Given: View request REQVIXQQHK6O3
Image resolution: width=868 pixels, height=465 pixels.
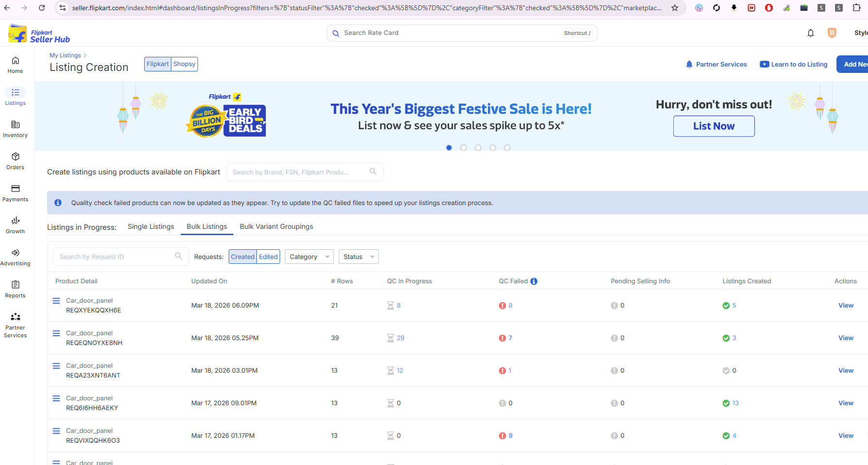Looking at the screenshot, I should 846,435.
